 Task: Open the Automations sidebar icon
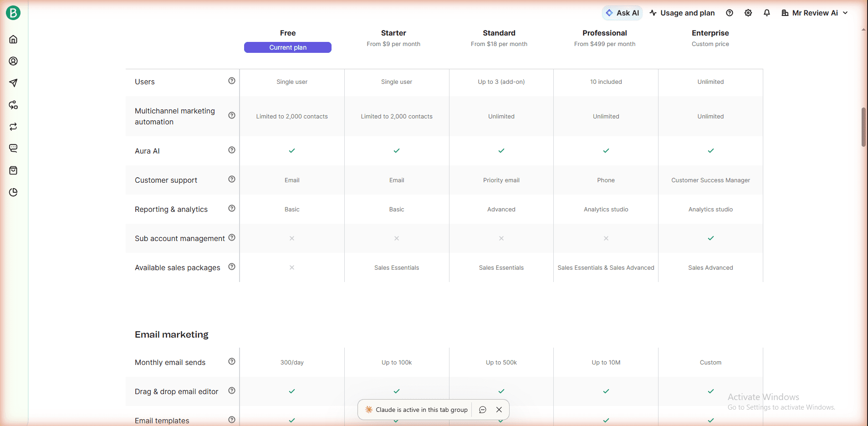(13, 105)
